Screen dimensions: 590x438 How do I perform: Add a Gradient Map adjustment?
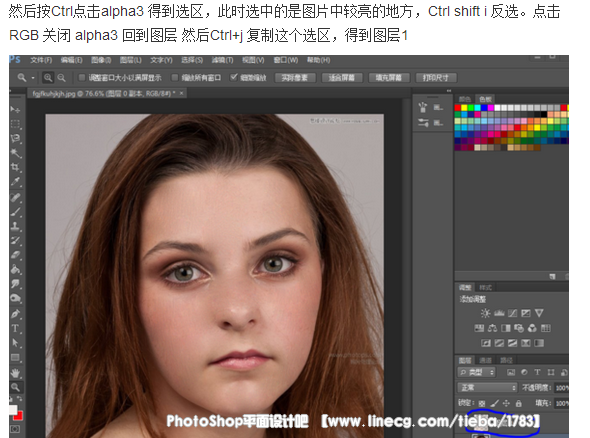539,343
